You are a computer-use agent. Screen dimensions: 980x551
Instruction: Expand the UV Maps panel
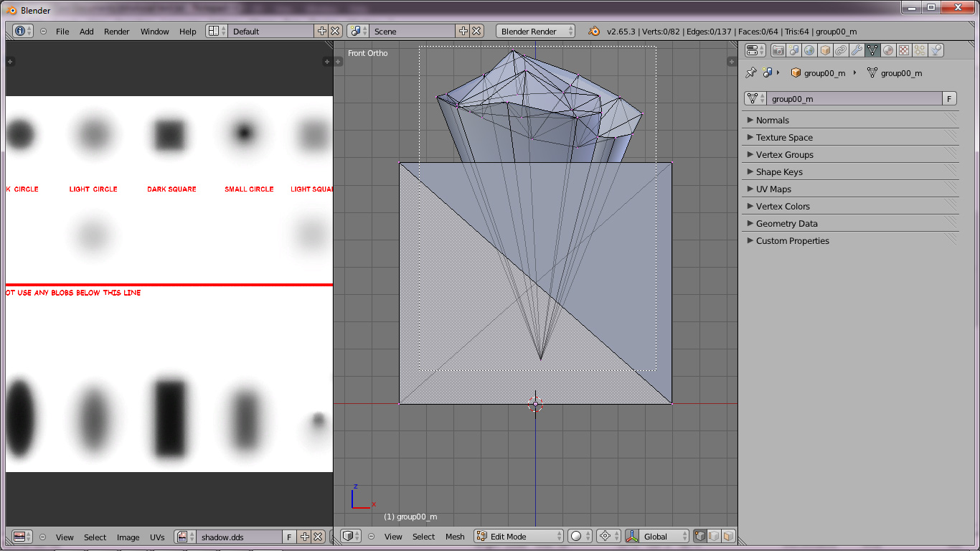click(773, 189)
